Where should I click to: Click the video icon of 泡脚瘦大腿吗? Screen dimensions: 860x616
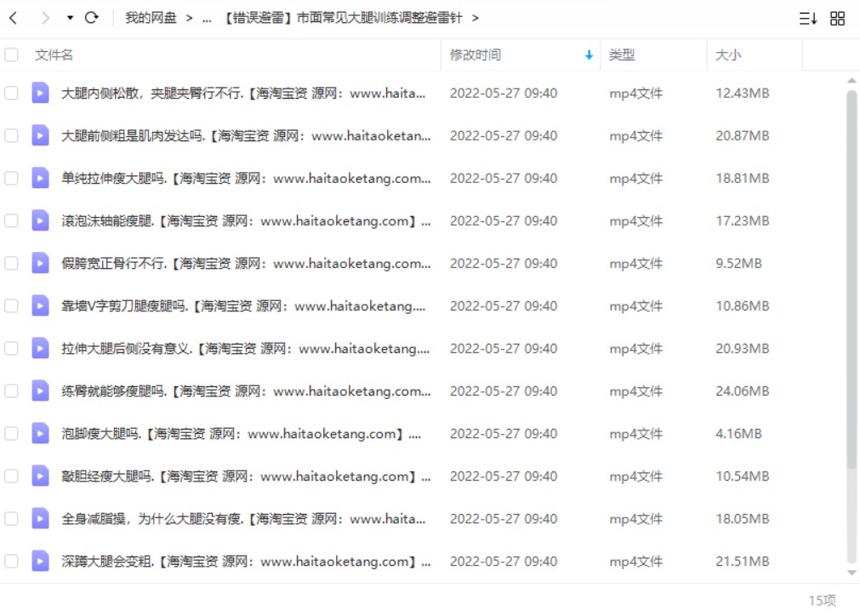pyautogui.click(x=40, y=433)
